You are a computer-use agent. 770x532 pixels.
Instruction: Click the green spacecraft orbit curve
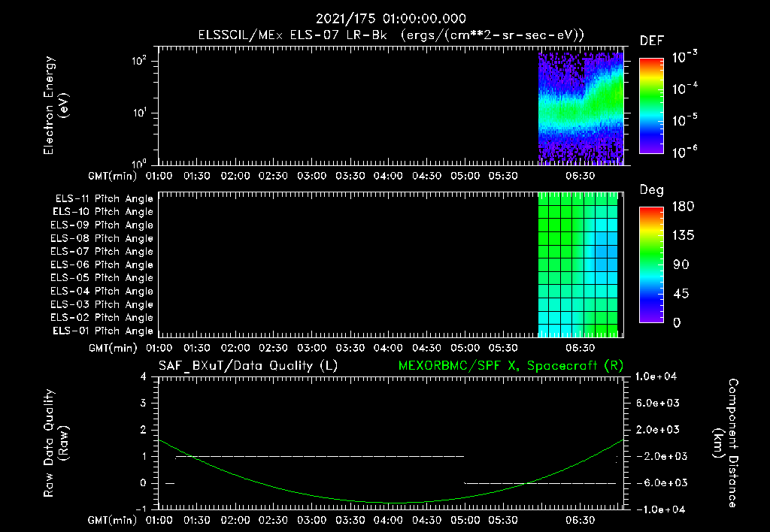pyautogui.click(x=390, y=503)
